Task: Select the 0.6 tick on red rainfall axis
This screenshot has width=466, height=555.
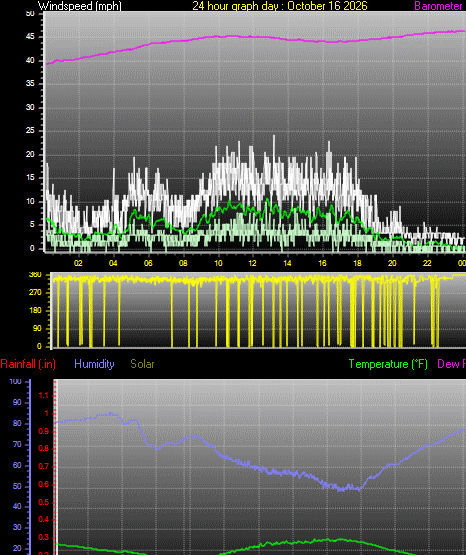Action: coord(44,484)
